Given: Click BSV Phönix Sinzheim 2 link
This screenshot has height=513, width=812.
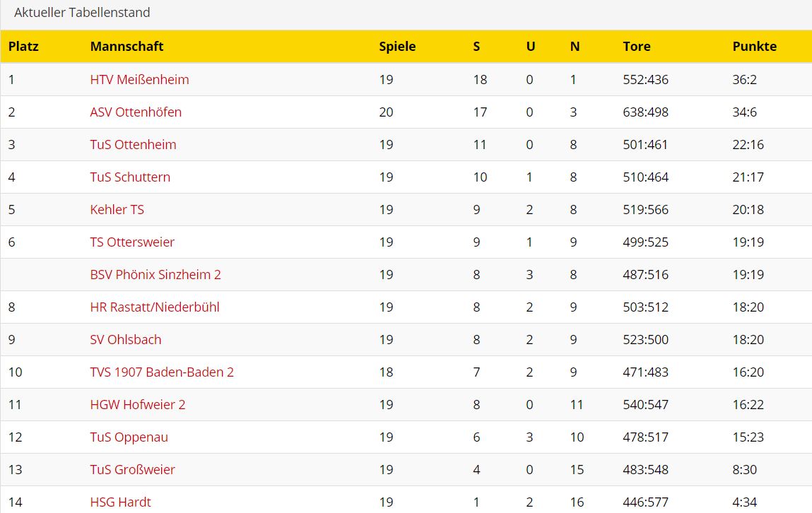Looking at the screenshot, I should point(155,275).
